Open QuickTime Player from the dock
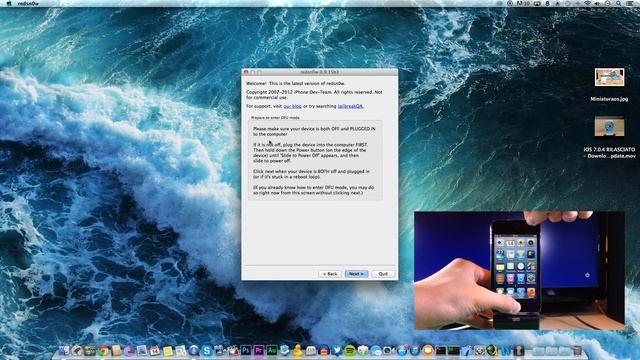The width and height of the screenshot is (640, 360). (x=194, y=351)
